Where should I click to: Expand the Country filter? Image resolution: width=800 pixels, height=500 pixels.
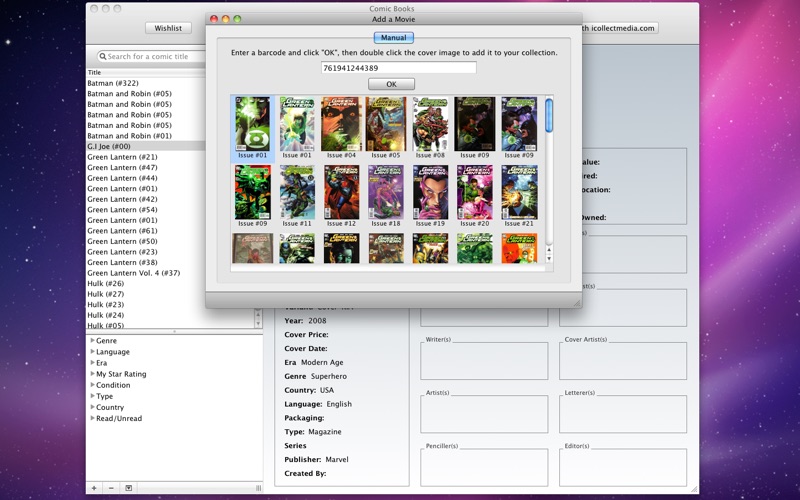tap(92, 407)
